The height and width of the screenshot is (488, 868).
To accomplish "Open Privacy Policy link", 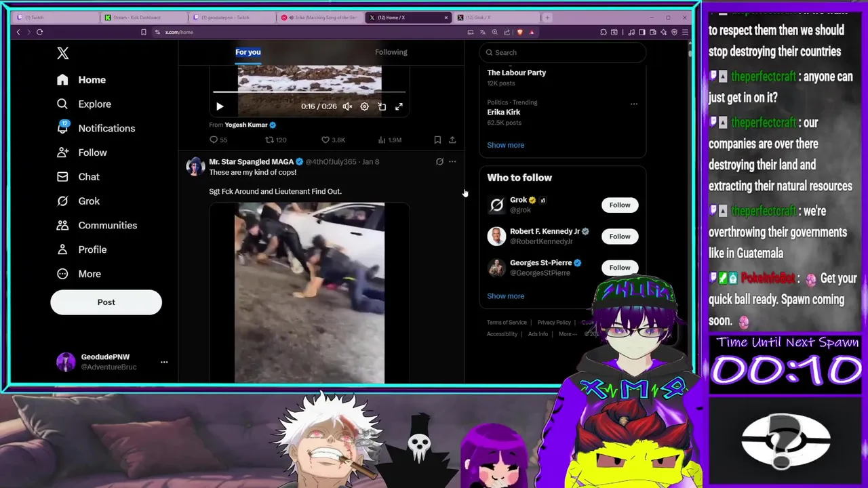I will tap(554, 323).
